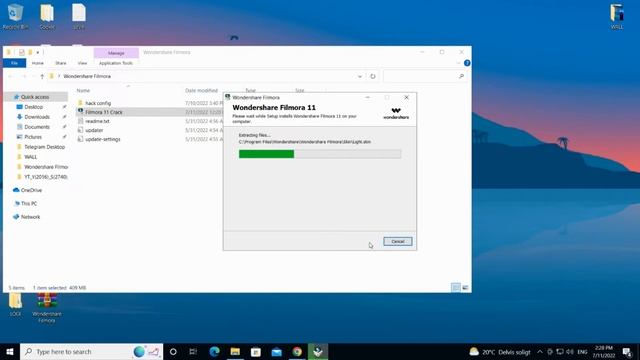Open YT_Y(2016) folder in sidebar
Viewport: 640px width, 360px height.
click(x=45, y=177)
